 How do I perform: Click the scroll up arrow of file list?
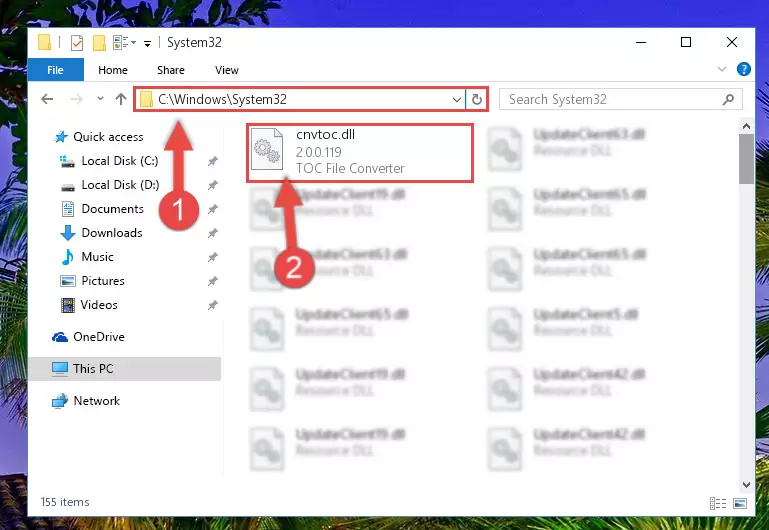pyautogui.click(x=746, y=126)
